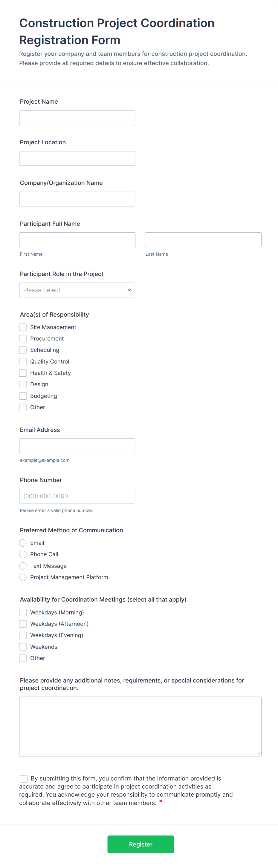Enable the Budgeting responsibility checkbox

click(23, 395)
